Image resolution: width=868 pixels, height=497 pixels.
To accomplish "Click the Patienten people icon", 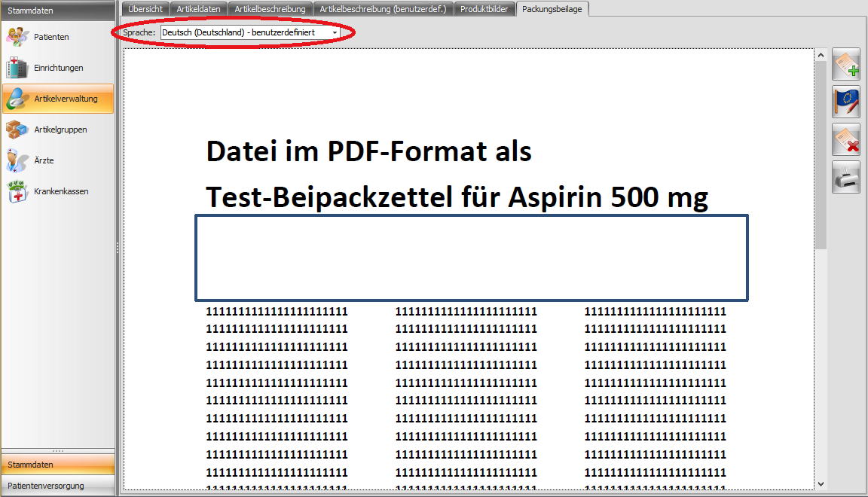I will point(17,37).
